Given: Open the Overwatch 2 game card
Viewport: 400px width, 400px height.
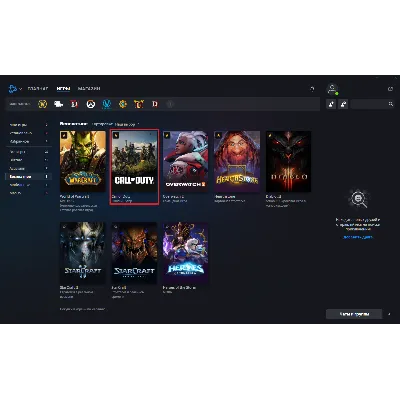Looking at the screenshot, I should (x=186, y=161).
